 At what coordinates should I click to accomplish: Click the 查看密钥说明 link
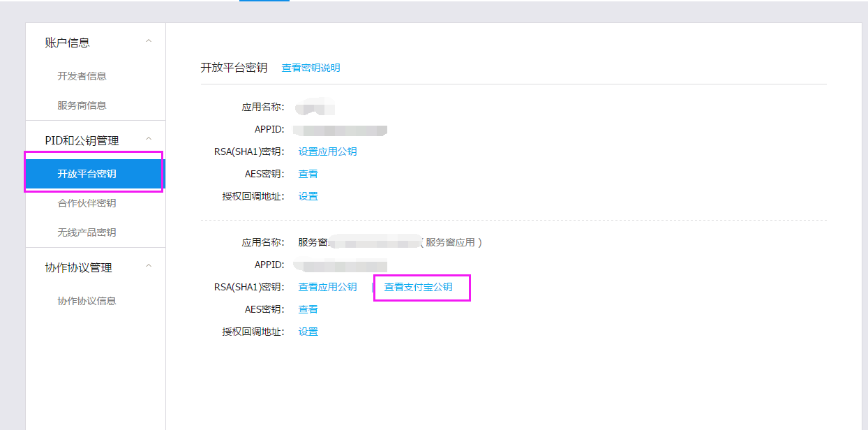pyautogui.click(x=310, y=68)
